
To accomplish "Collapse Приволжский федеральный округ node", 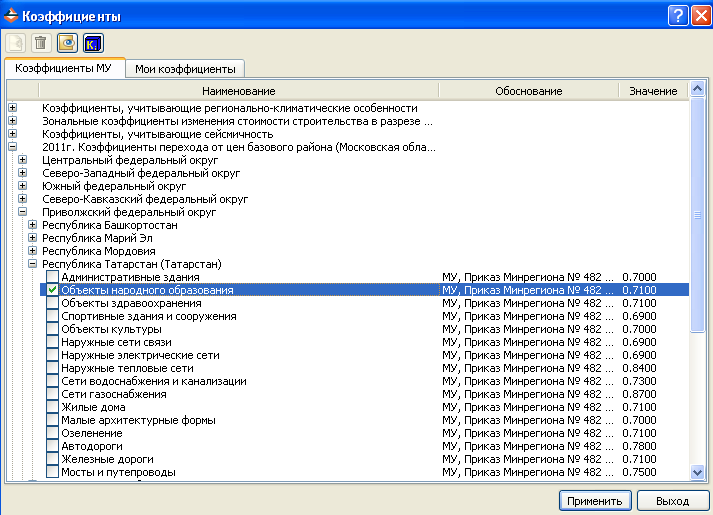I will (x=22, y=212).
